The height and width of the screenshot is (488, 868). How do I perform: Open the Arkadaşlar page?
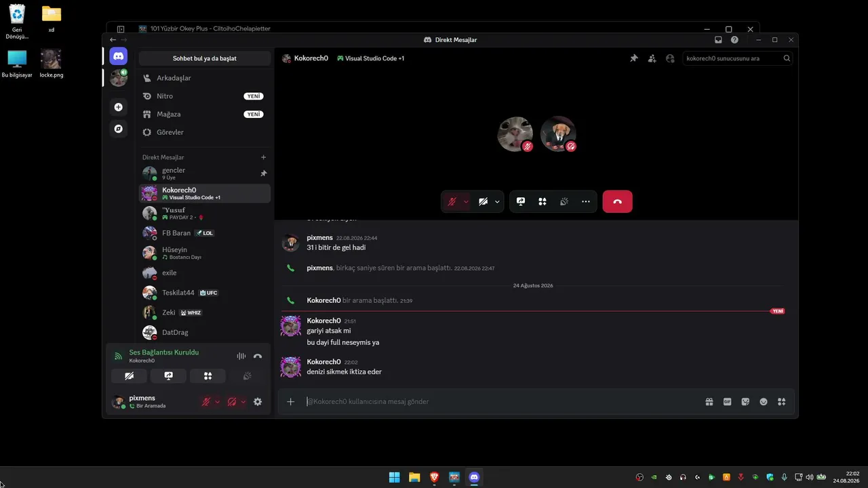[205, 78]
